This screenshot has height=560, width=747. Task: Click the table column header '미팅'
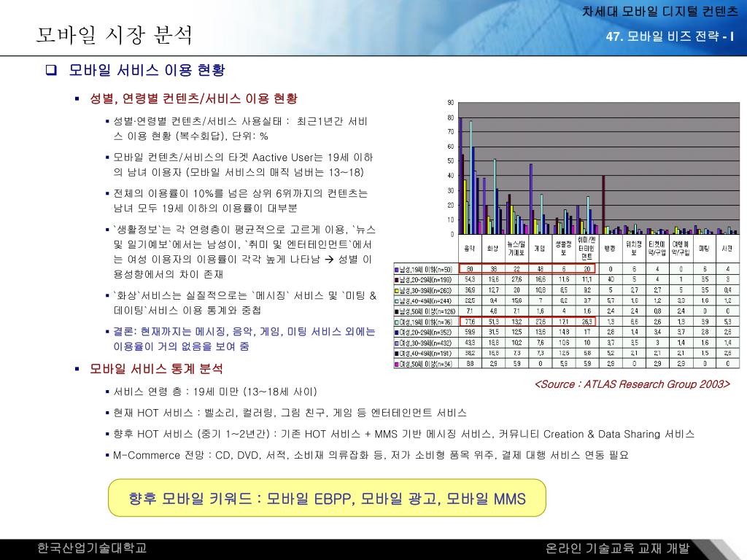point(704,248)
